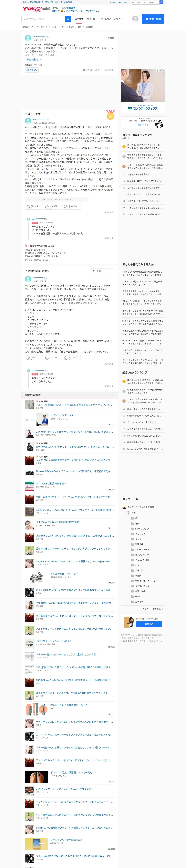Click 相談してみる ad button
The height and width of the screenshot is (868, 186).
click(143, 125)
